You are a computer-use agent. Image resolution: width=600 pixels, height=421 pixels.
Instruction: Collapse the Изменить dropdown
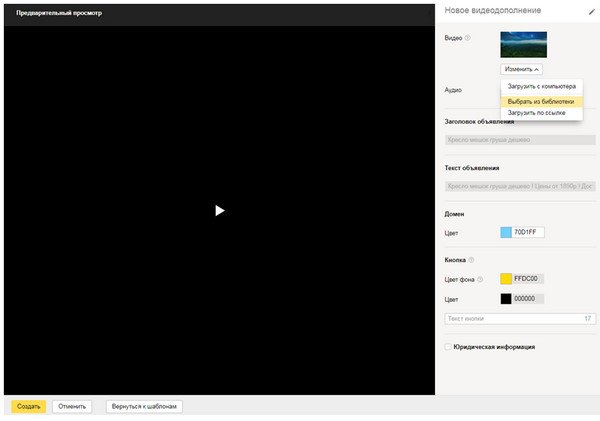click(521, 69)
